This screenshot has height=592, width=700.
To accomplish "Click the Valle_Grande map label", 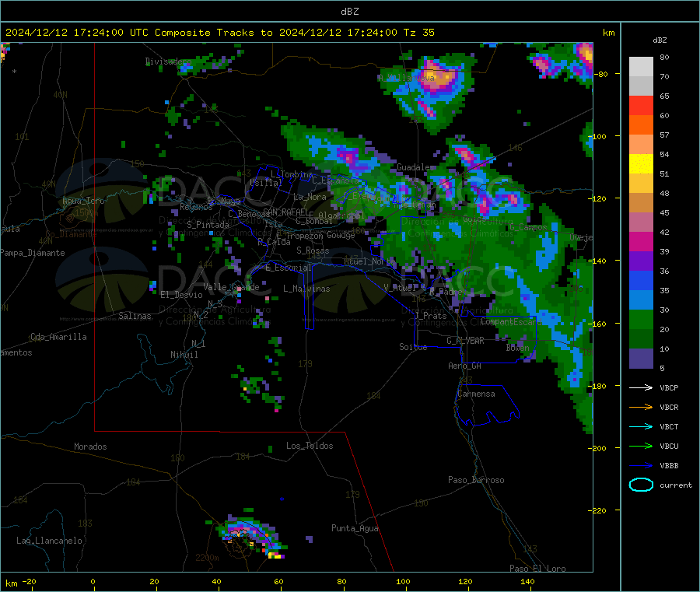I will [x=231, y=287].
